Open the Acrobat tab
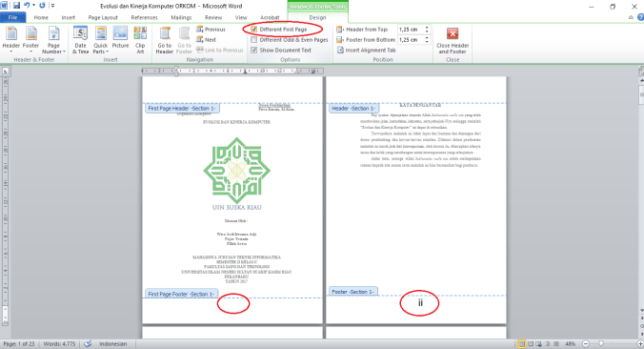644x349 pixels. 270,17
